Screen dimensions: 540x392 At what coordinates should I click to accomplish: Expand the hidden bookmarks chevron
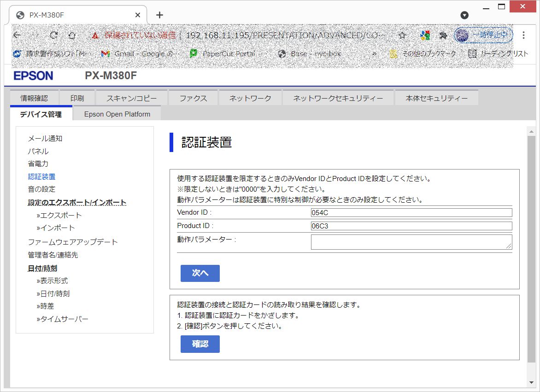click(x=375, y=54)
